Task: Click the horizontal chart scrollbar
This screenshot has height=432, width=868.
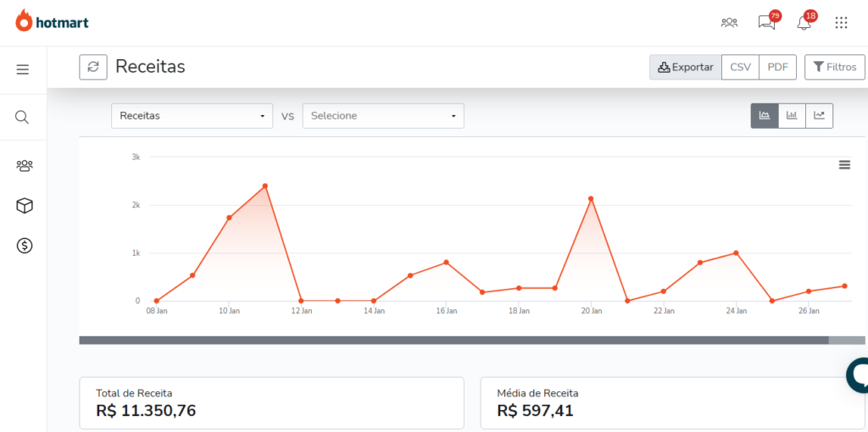Action: (453, 340)
